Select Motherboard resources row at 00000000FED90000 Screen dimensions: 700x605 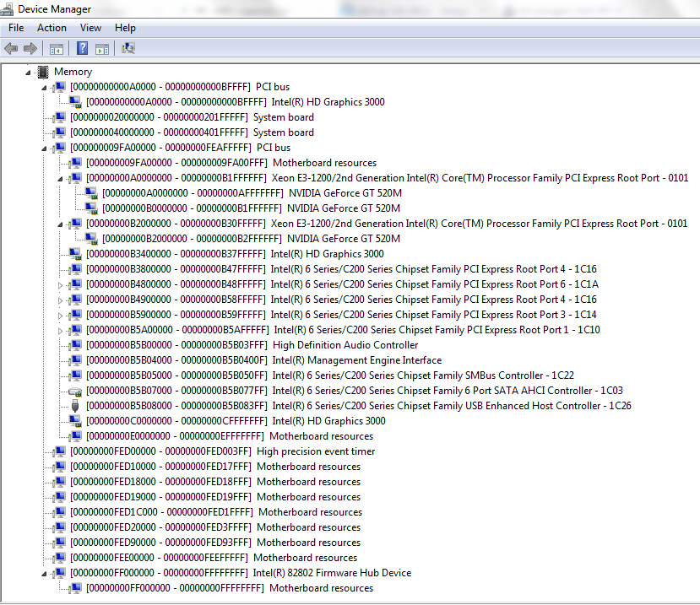point(215,542)
